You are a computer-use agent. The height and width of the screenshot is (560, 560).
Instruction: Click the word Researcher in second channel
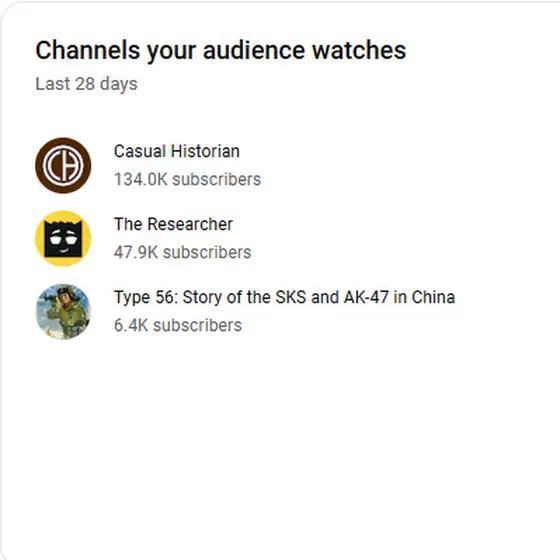[x=190, y=224]
